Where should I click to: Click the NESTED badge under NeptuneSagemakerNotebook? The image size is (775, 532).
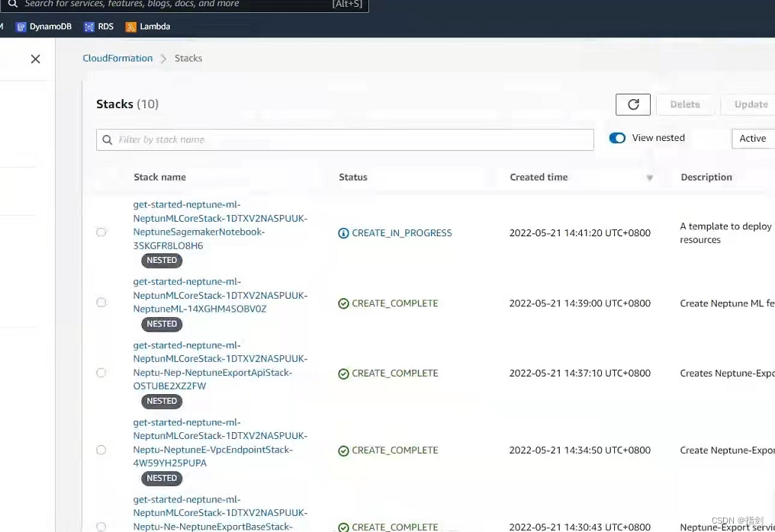tap(162, 261)
